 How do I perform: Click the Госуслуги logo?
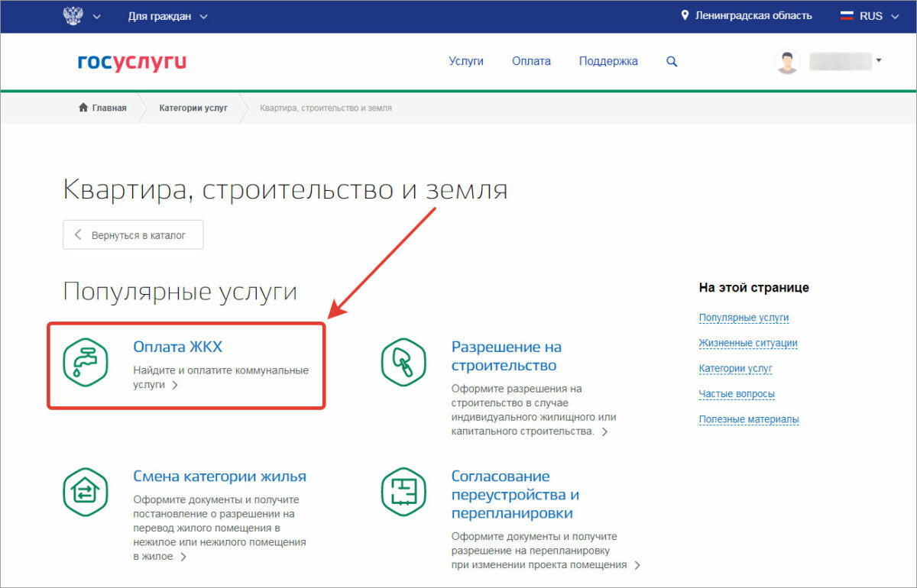coord(131,62)
